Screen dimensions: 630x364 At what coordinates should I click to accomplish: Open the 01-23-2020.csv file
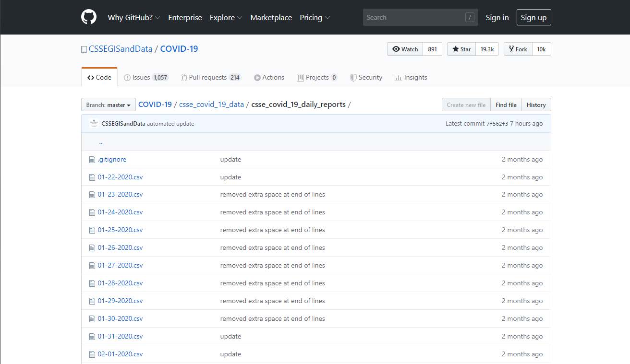(x=120, y=194)
